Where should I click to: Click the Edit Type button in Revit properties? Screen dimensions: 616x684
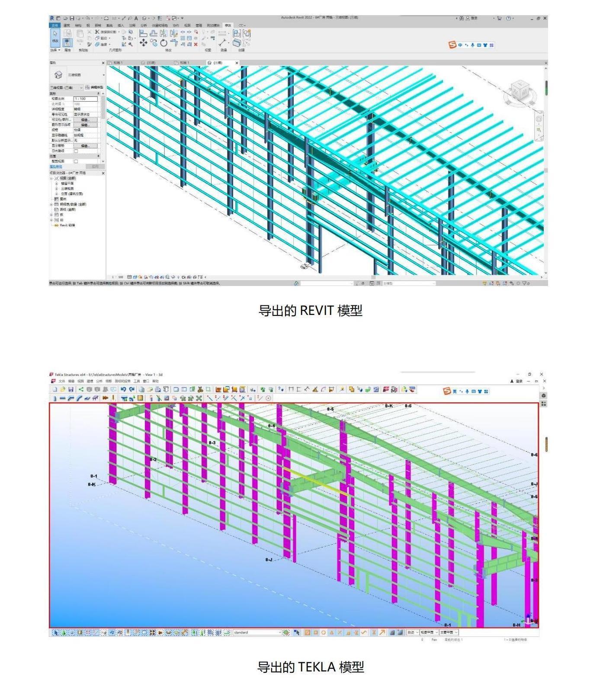pyautogui.click(x=94, y=87)
